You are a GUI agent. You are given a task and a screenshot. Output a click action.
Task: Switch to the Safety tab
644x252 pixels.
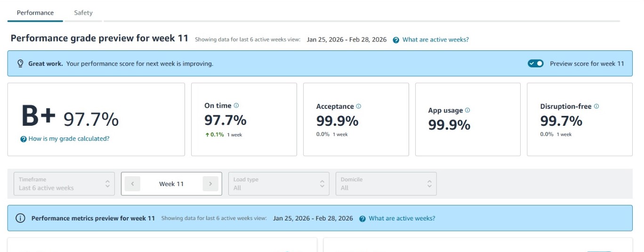pos(83,13)
